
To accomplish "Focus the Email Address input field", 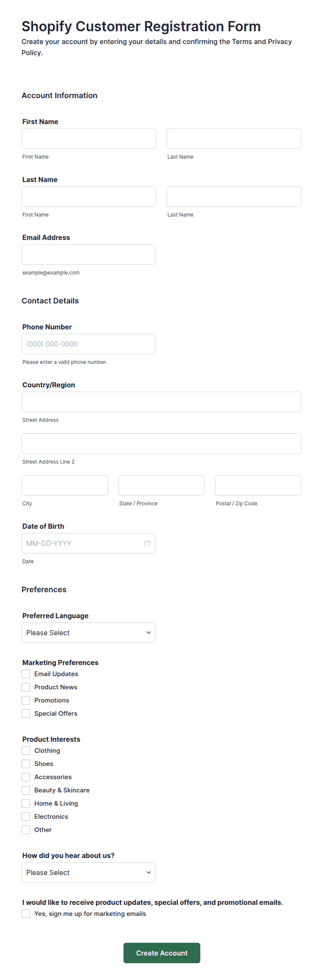I will [88, 255].
